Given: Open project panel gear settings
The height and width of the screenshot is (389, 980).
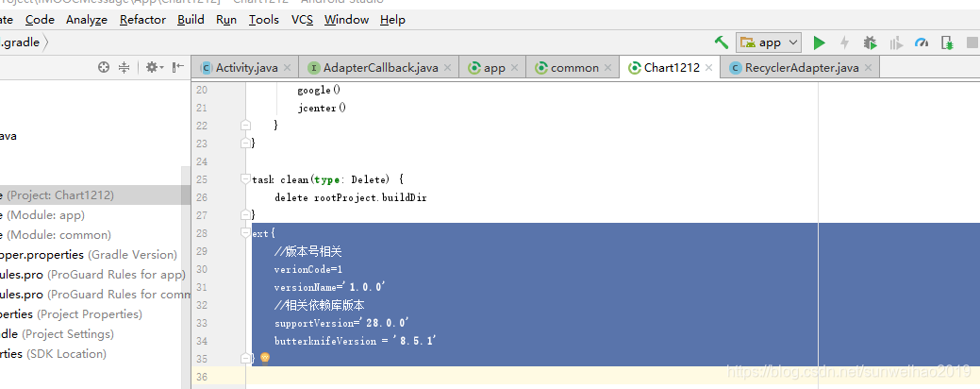Looking at the screenshot, I should pos(154,67).
